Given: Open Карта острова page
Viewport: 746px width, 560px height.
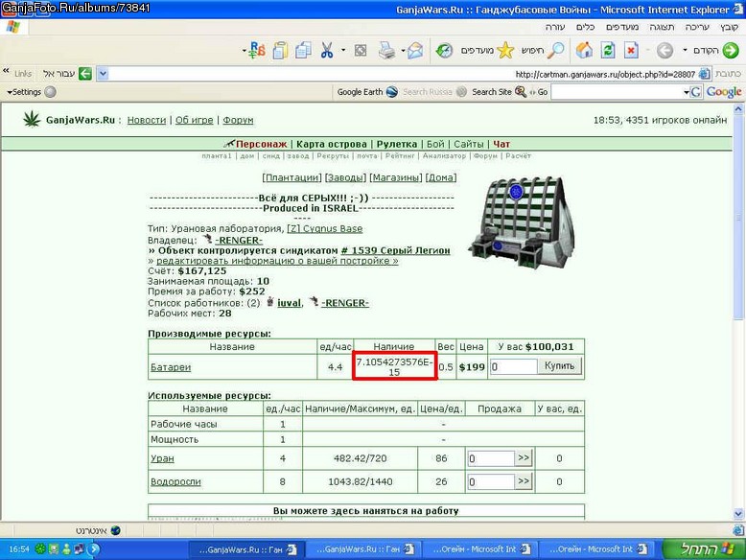Looking at the screenshot, I should (x=332, y=144).
